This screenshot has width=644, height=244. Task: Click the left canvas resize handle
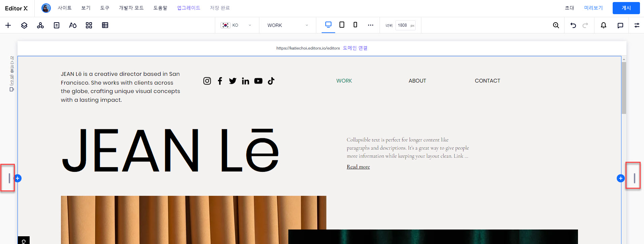pyautogui.click(x=9, y=178)
